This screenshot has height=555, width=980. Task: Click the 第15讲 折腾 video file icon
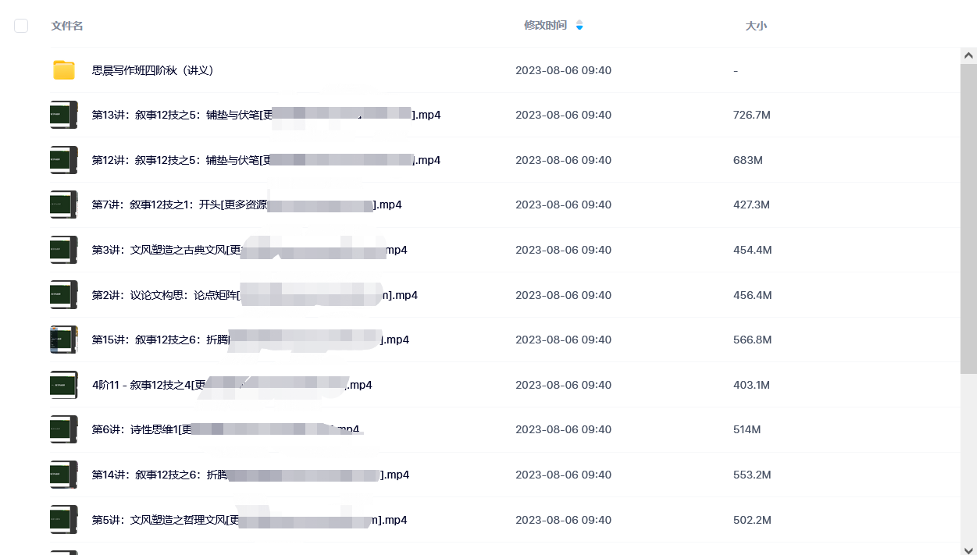pos(64,340)
